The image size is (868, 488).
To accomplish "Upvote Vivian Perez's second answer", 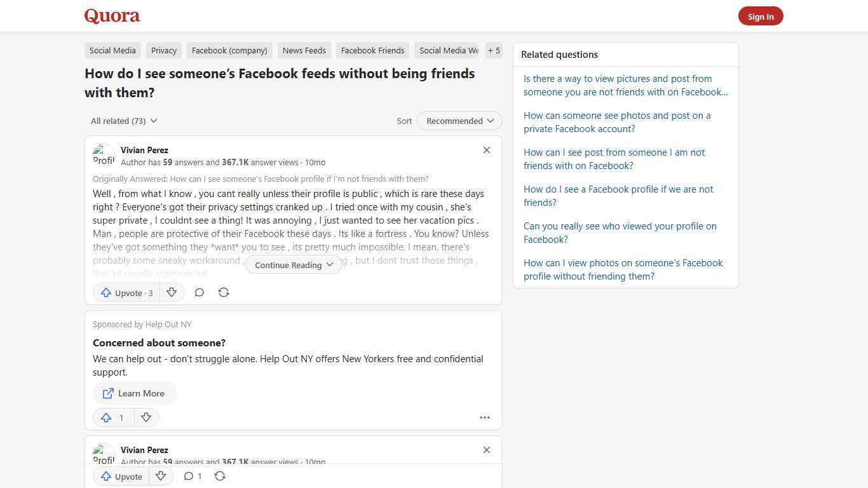I will coord(121,476).
